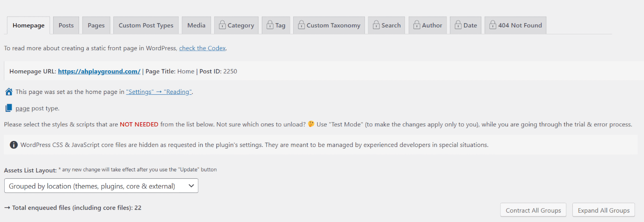This screenshot has height=222, width=644.
Task: Click the 'Post ID: 2250' text
Action: click(218, 71)
